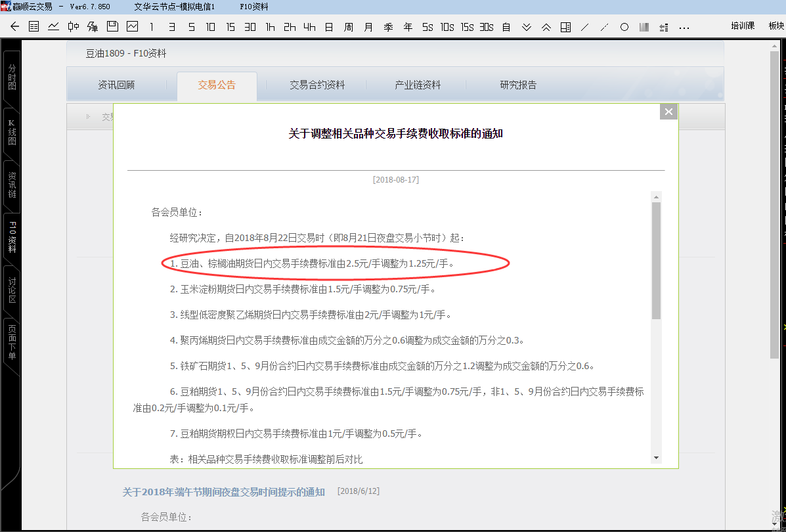
Task: Click the double chevron down icon
Action: (526, 27)
